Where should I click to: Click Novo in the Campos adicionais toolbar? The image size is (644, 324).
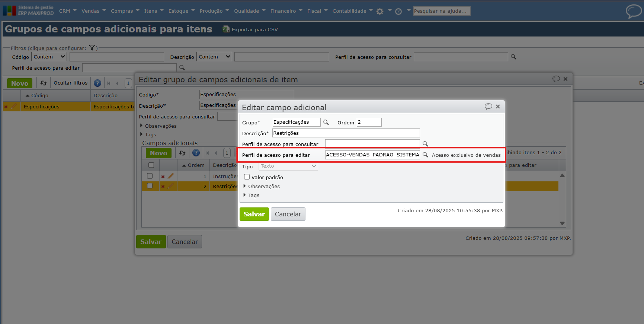[158, 153]
